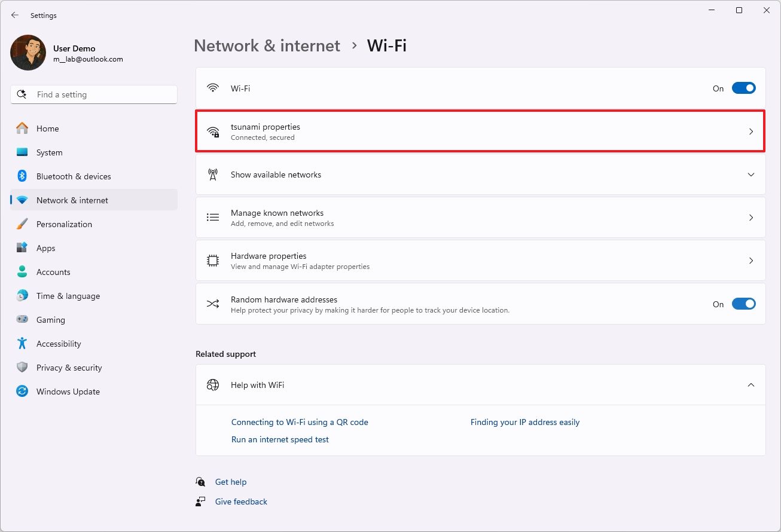Select the Bluetooth & devices sidebar icon
The image size is (781, 532).
[x=22, y=176]
